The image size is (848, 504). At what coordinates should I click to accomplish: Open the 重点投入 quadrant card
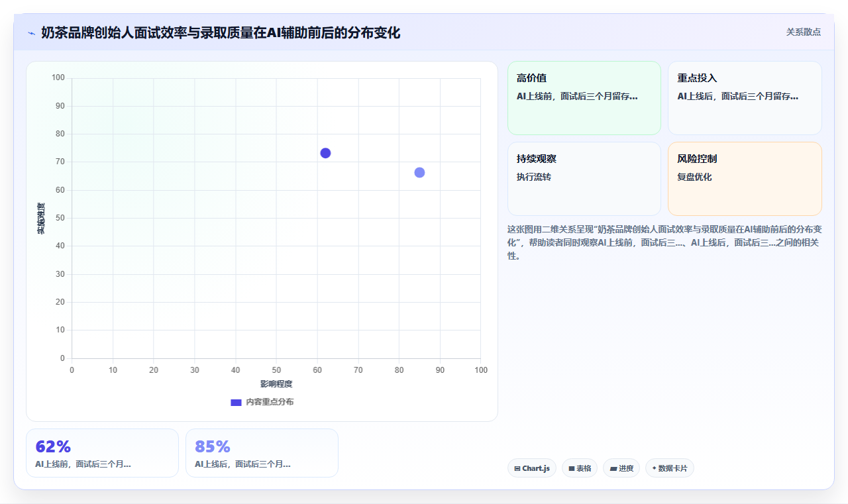point(745,98)
